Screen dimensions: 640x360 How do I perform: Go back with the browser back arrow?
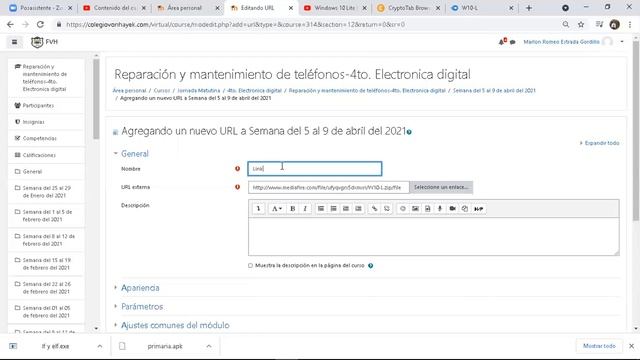(x=10, y=24)
